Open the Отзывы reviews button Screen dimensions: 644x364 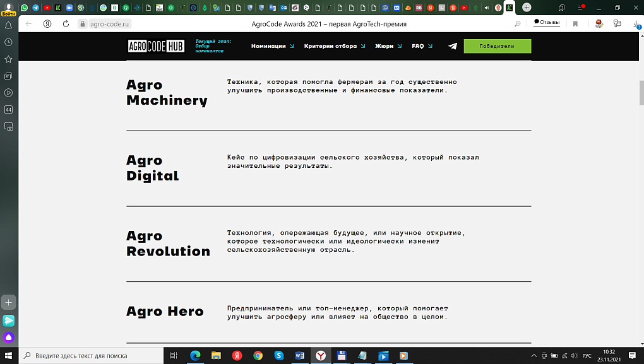[x=547, y=23]
